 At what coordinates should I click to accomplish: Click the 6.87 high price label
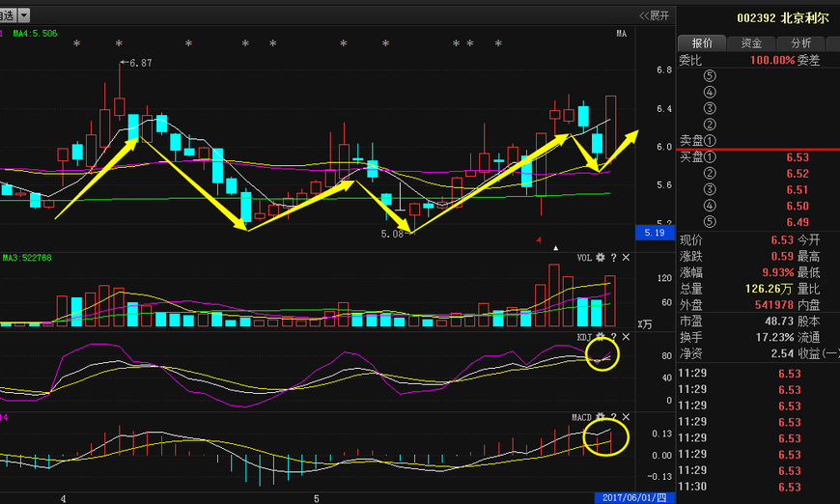pyautogui.click(x=141, y=63)
